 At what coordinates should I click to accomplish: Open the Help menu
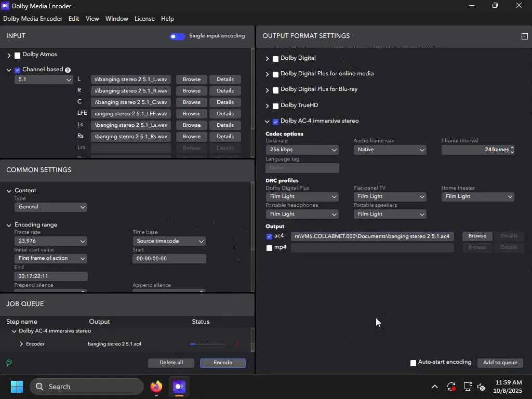[x=167, y=19]
